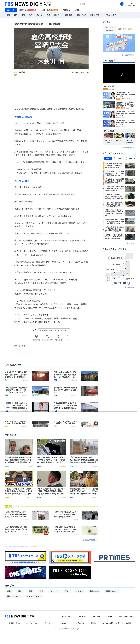Click この記事を読んでいかがでしたか？ prompt
Screen dimensions: 140x644
click(54, 330)
